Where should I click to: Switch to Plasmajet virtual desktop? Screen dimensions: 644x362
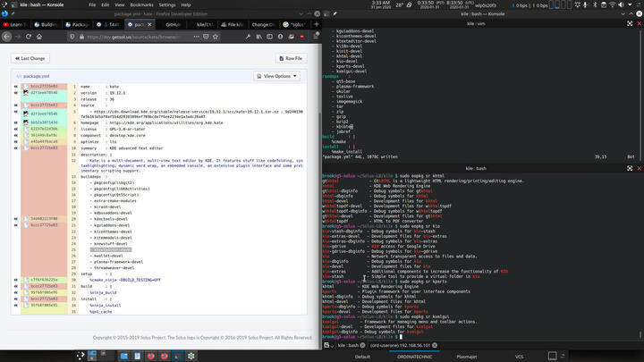[467, 357]
